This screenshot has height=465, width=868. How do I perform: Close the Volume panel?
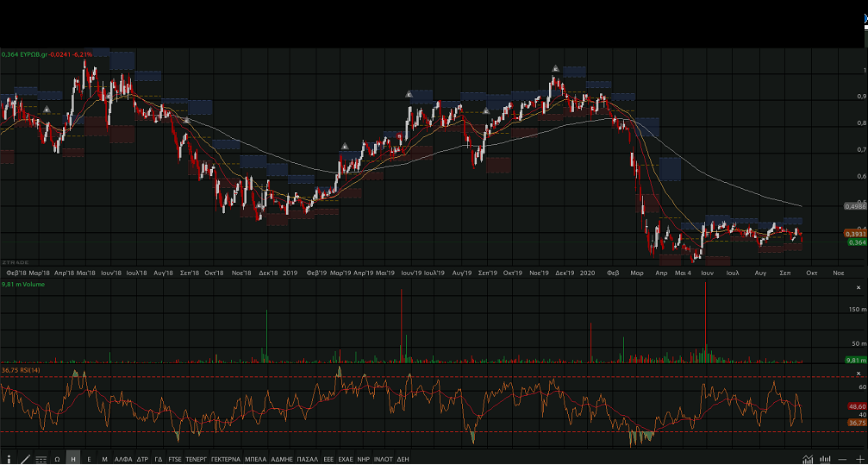pos(858,287)
